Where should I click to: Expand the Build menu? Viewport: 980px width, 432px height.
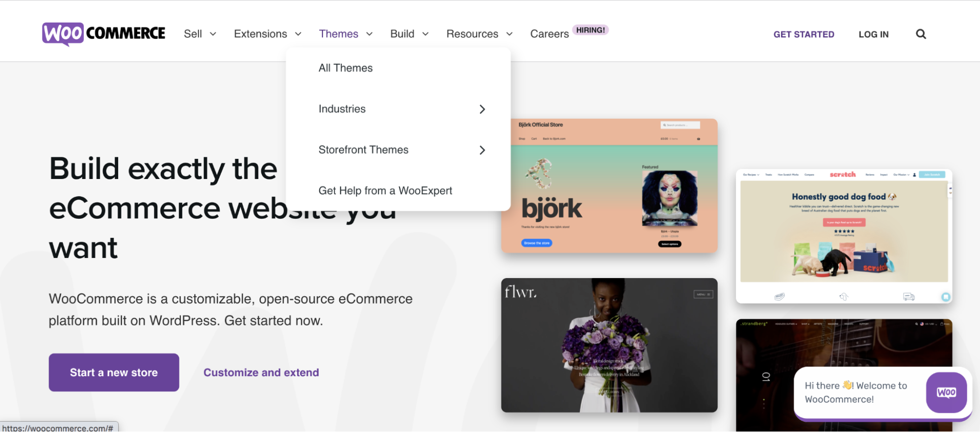pyautogui.click(x=410, y=34)
